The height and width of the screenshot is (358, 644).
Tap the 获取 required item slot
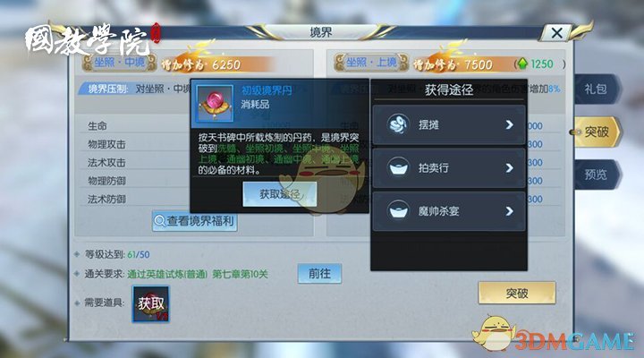(150, 303)
